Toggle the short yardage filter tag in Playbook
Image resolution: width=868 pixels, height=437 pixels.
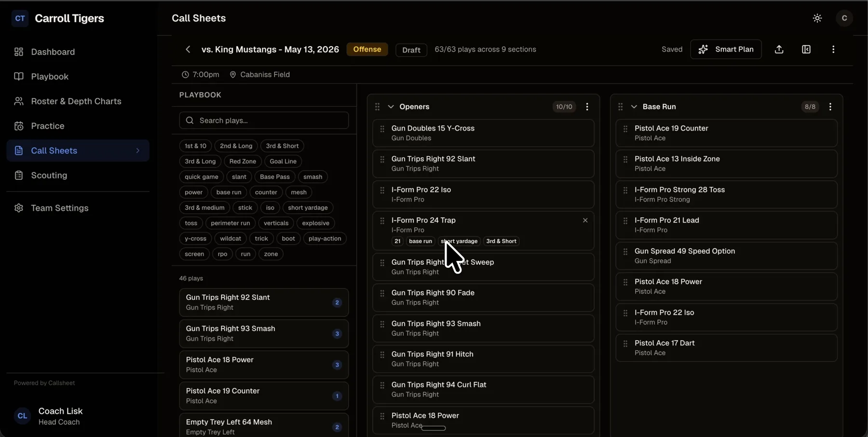[x=308, y=208]
